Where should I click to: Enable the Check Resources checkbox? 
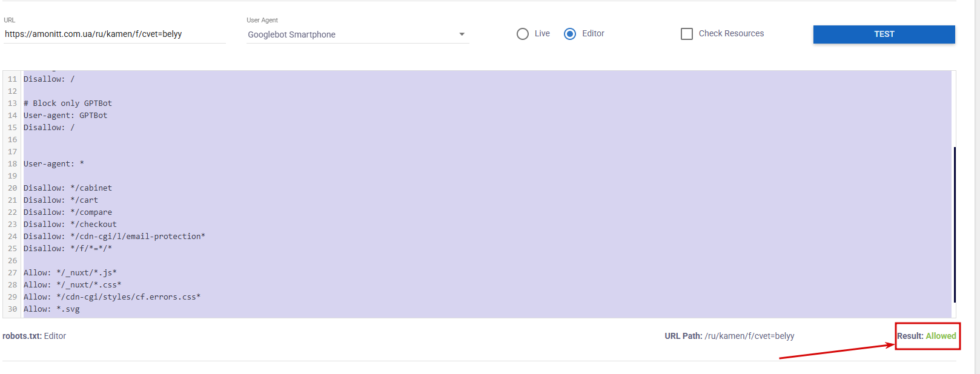[x=687, y=34]
